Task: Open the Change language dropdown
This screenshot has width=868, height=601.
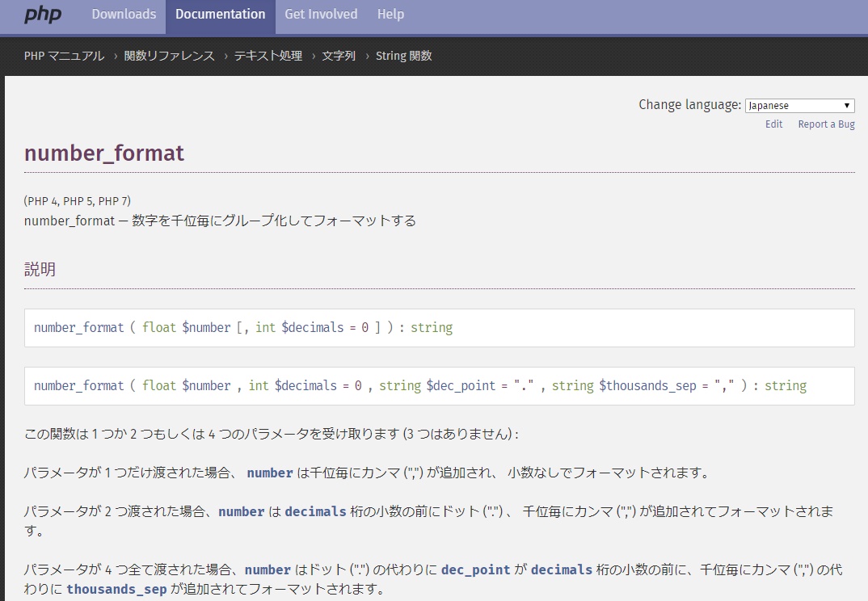Action: (800, 105)
